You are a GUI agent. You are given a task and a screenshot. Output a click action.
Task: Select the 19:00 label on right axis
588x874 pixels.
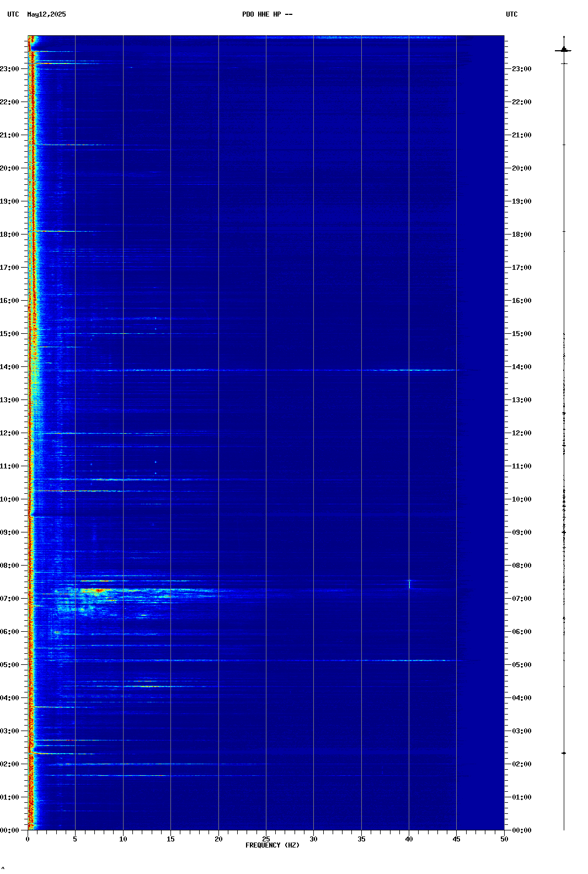pos(522,201)
